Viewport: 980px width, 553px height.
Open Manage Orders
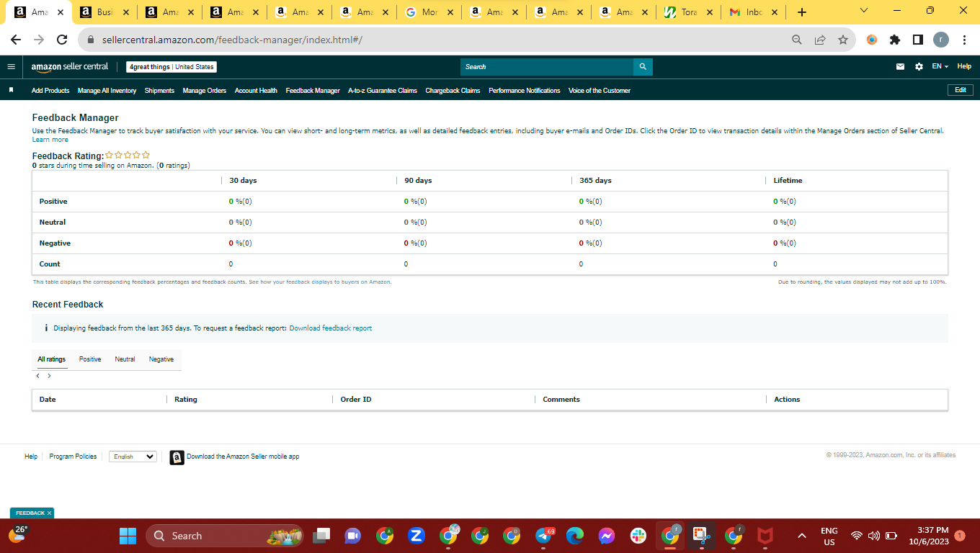(x=205, y=91)
